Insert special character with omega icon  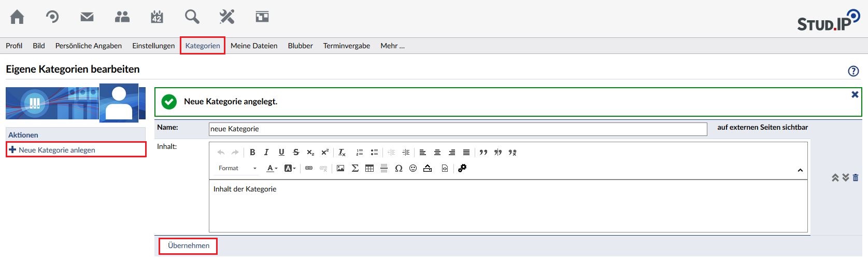tap(399, 168)
